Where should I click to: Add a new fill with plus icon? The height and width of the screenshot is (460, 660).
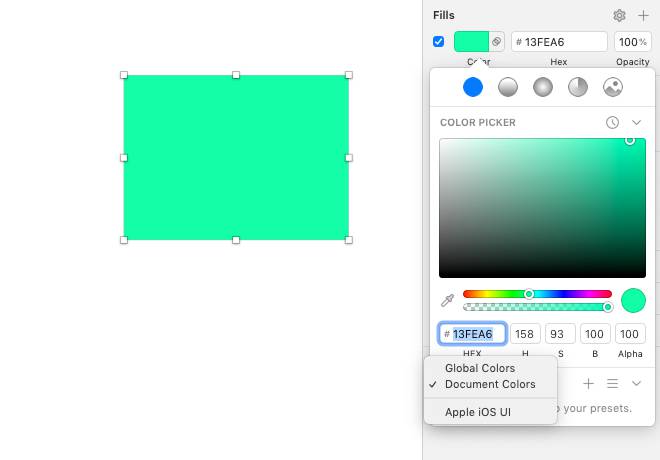tap(642, 15)
